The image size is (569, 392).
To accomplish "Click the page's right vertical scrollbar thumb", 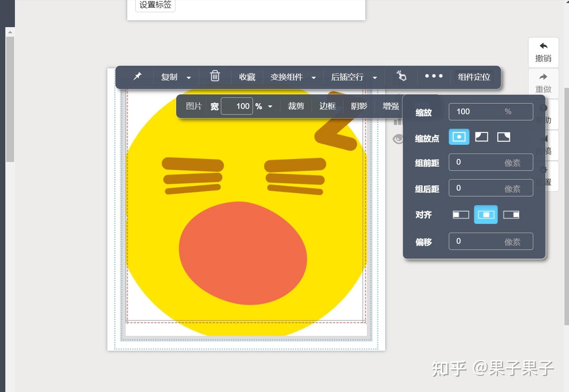I will [567, 206].
